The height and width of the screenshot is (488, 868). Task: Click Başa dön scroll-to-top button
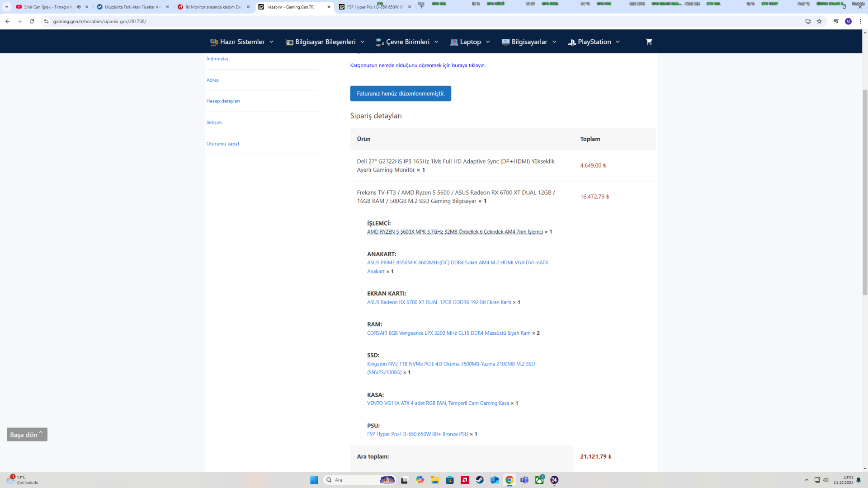[27, 435]
